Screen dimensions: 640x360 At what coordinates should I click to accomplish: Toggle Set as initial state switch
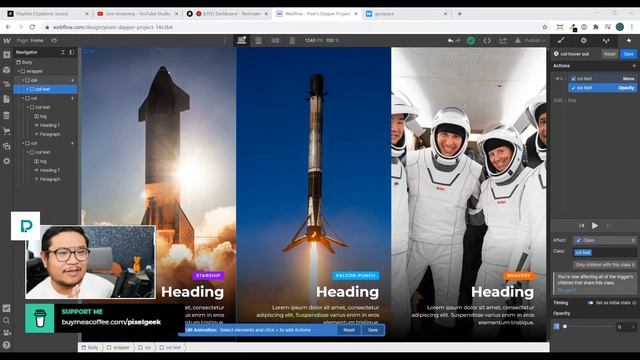(x=590, y=303)
